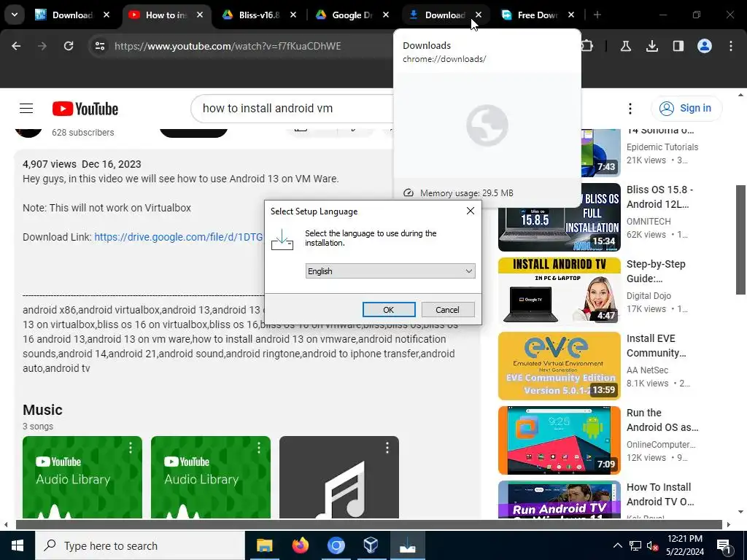747x560 pixels.
Task: Launch Firefox from the taskbar
Action: coord(300,545)
